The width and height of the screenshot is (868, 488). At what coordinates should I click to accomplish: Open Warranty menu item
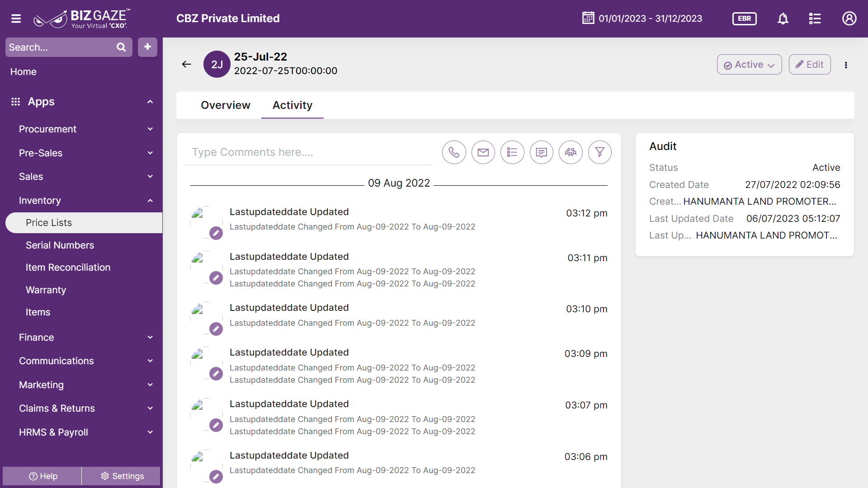(x=46, y=290)
